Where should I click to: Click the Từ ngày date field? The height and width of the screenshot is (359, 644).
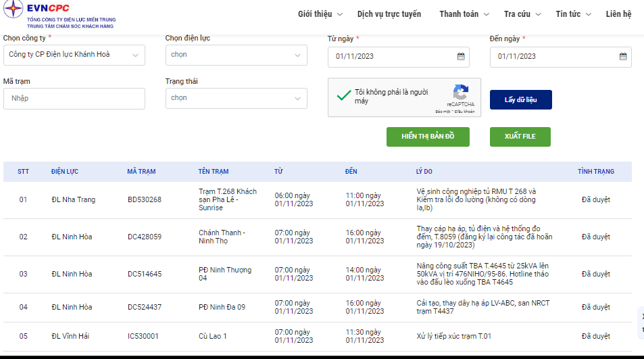(x=399, y=57)
